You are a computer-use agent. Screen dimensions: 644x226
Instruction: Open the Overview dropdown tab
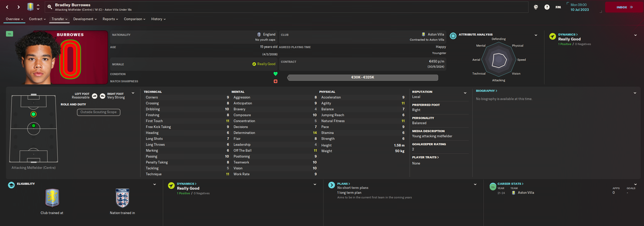pos(15,19)
